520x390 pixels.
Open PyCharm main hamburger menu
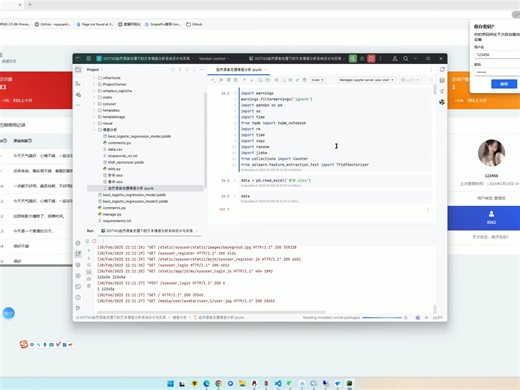[88, 58]
